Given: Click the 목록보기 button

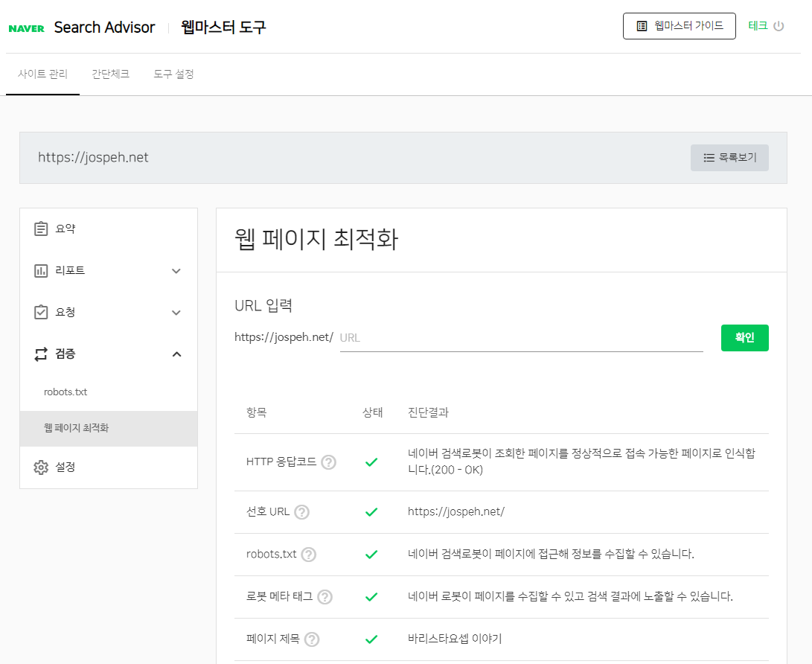Looking at the screenshot, I should (729, 158).
